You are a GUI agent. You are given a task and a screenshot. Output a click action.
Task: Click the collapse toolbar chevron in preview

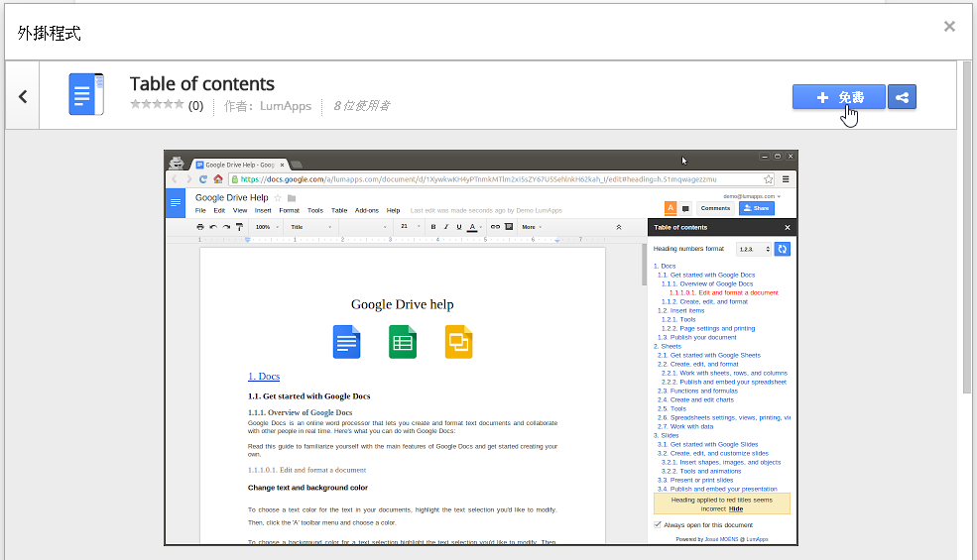[619, 227]
